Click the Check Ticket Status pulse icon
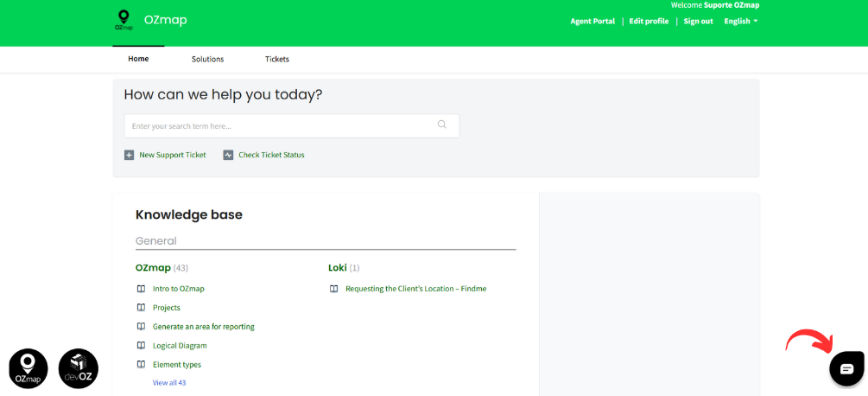Image resolution: width=868 pixels, height=396 pixels. tap(228, 155)
